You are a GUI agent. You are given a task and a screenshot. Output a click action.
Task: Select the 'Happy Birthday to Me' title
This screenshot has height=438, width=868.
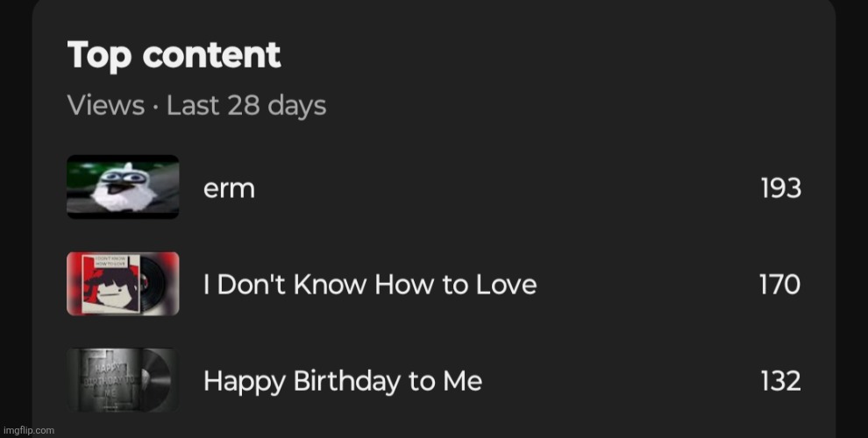click(x=343, y=382)
